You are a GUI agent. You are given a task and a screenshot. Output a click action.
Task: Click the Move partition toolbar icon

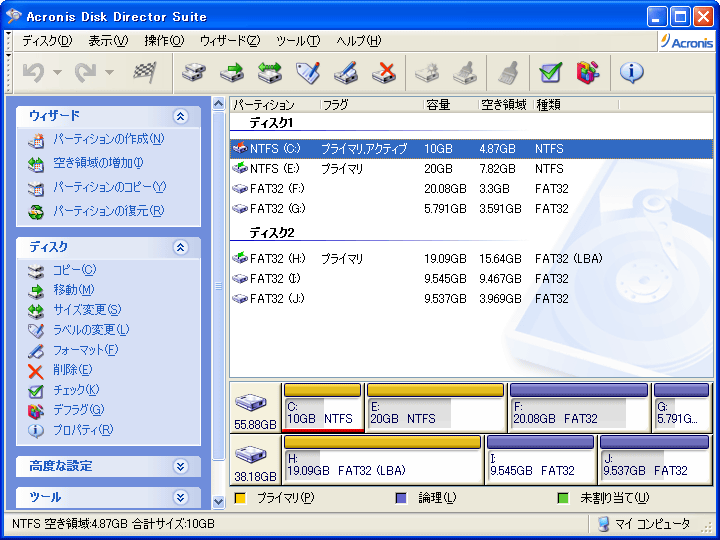point(232,72)
